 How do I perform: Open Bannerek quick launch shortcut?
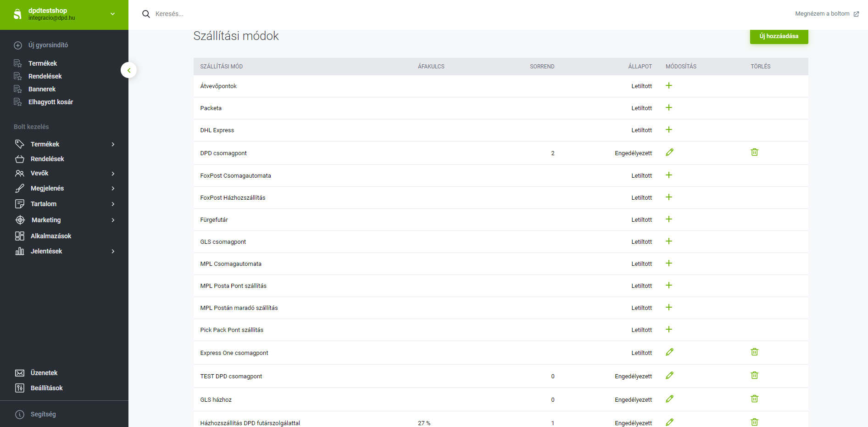tap(42, 89)
